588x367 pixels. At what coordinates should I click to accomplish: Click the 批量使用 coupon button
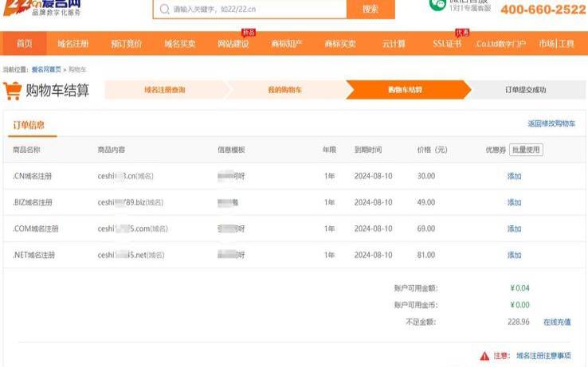tap(526, 150)
